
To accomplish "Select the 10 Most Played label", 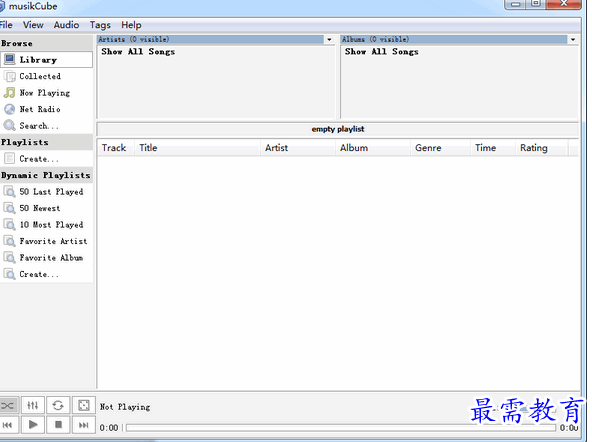I will coord(51,225).
